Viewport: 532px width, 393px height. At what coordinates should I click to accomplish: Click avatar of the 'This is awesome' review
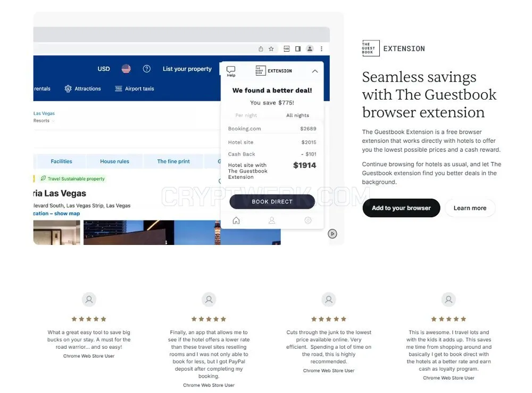click(448, 300)
